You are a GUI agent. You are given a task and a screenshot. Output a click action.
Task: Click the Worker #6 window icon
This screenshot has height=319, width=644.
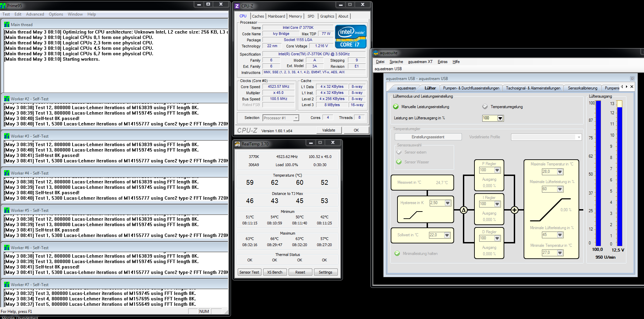tap(7, 247)
